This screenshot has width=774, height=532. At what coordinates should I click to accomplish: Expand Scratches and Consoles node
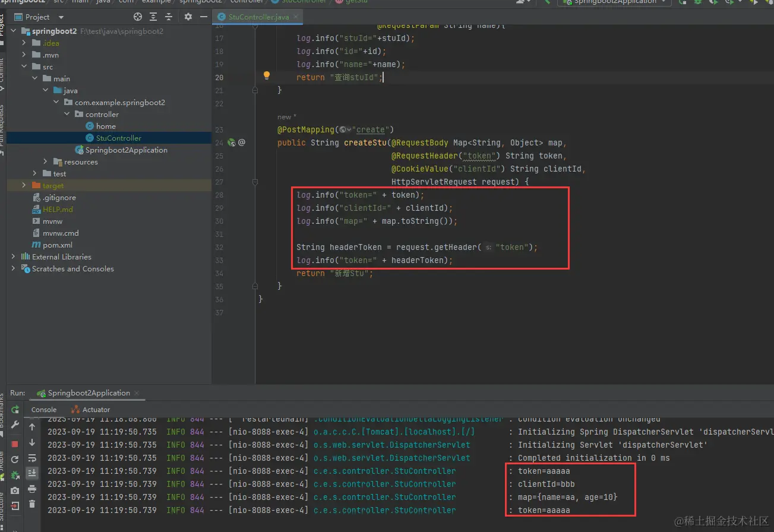click(x=14, y=268)
